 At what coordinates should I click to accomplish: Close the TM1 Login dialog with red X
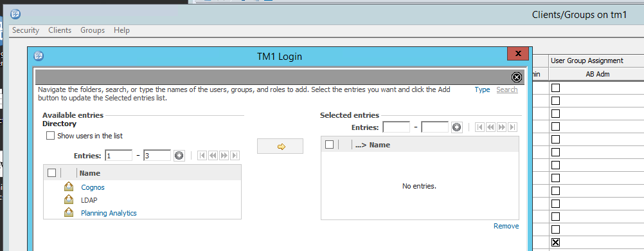pos(517,53)
